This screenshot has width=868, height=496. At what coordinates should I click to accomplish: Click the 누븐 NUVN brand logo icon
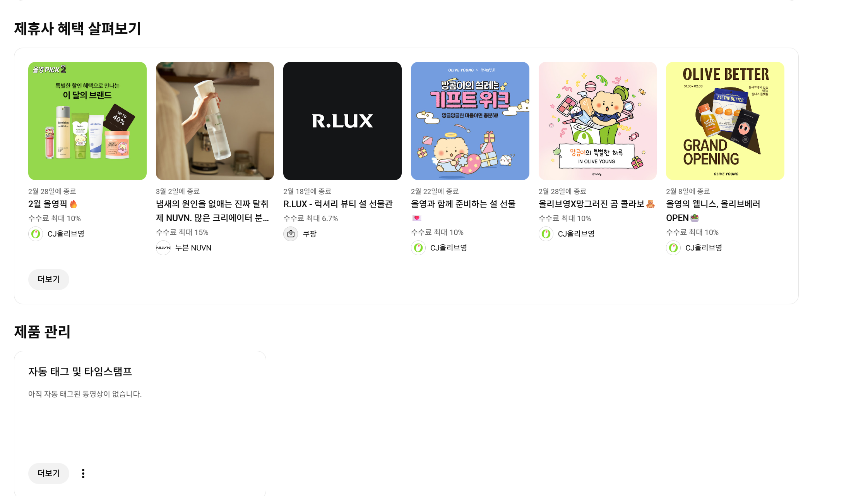pyautogui.click(x=163, y=248)
